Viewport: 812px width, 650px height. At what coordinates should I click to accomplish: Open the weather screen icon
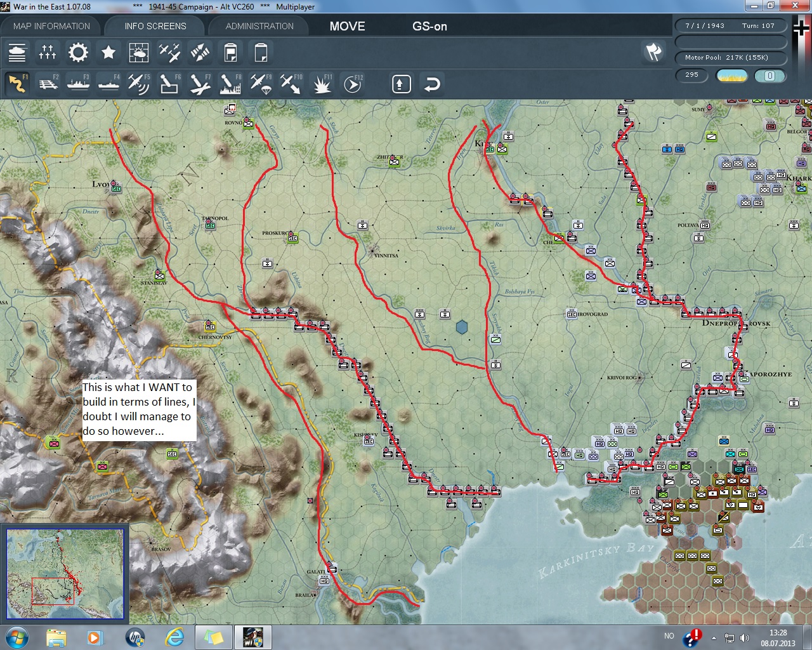139,52
